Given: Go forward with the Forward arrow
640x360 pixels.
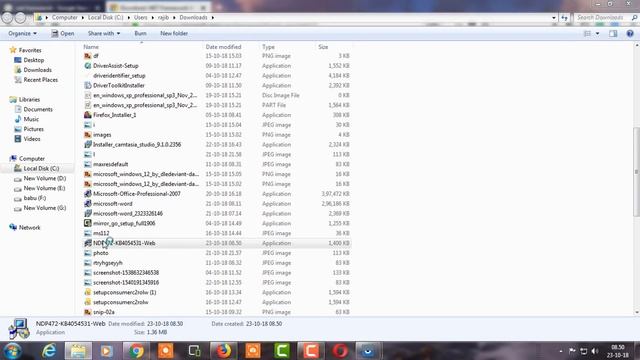Looking at the screenshot, I should point(20,18).
